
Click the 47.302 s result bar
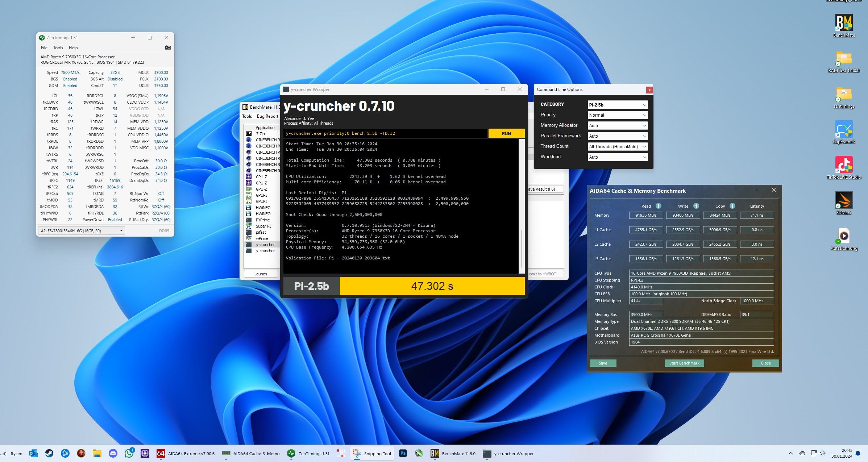(432, 286)
